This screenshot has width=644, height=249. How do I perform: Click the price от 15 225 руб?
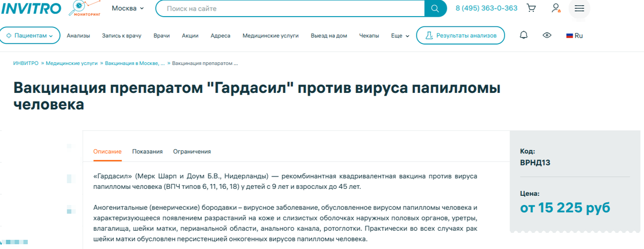coord(565,208)
